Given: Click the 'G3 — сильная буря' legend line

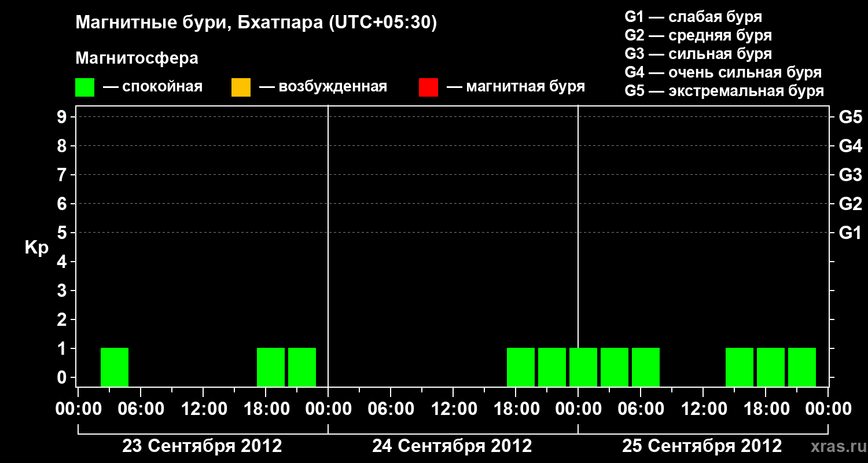Looking at the screenshot, I should [698, 54].
